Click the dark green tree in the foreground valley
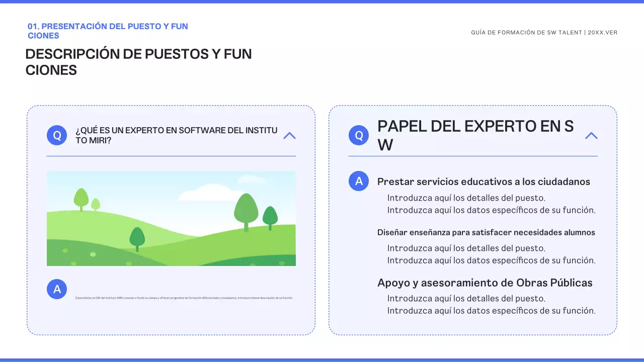 click(x=137, y=238)
